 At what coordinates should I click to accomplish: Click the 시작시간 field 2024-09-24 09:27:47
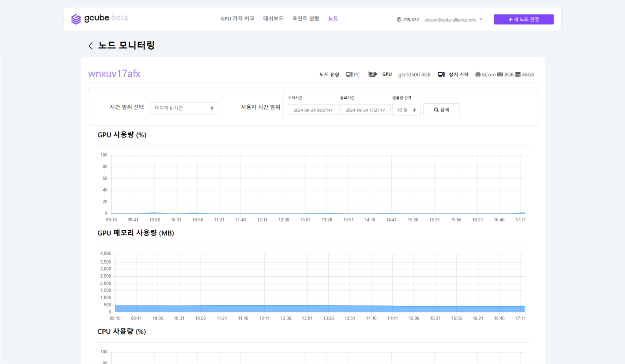pos(313,110)
